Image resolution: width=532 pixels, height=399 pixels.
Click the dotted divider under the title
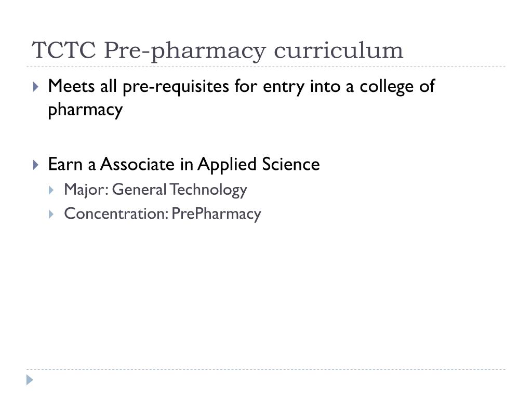pyautogui.click(x=266, y=66)
